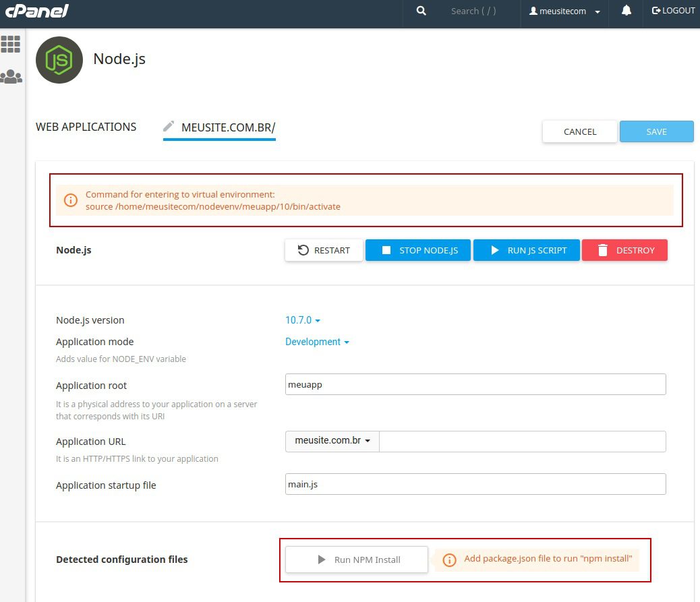Screen dimensions: 700x602
Task: Stop the Node.js application
Action: [x=418, y=250]
